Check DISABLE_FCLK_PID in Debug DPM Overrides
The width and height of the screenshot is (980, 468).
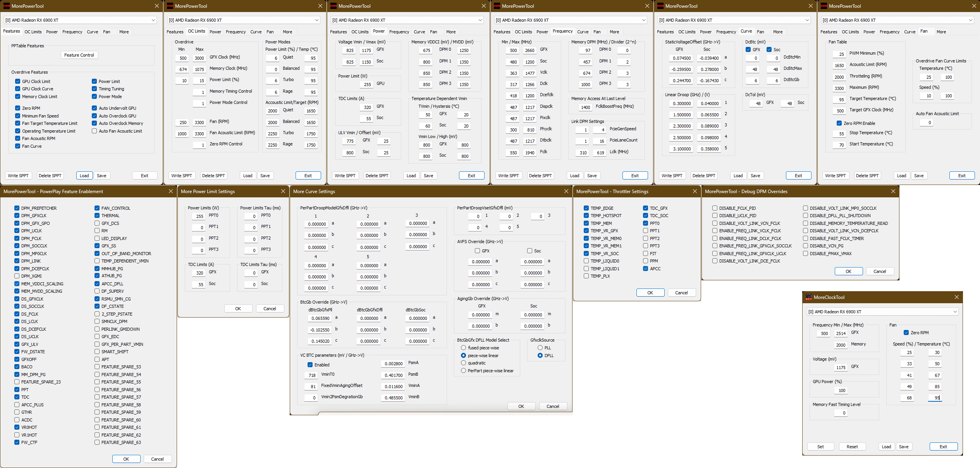(715, 208)
